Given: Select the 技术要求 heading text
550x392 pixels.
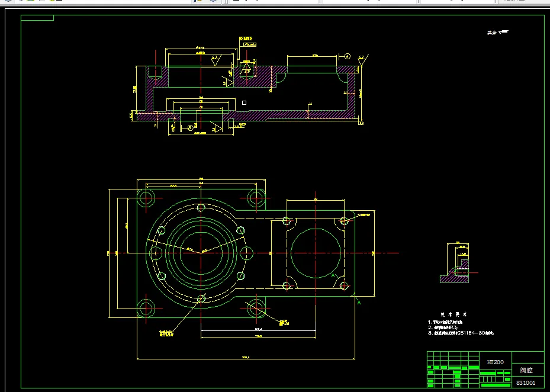Looking at the screenshot, I should 454,314.
